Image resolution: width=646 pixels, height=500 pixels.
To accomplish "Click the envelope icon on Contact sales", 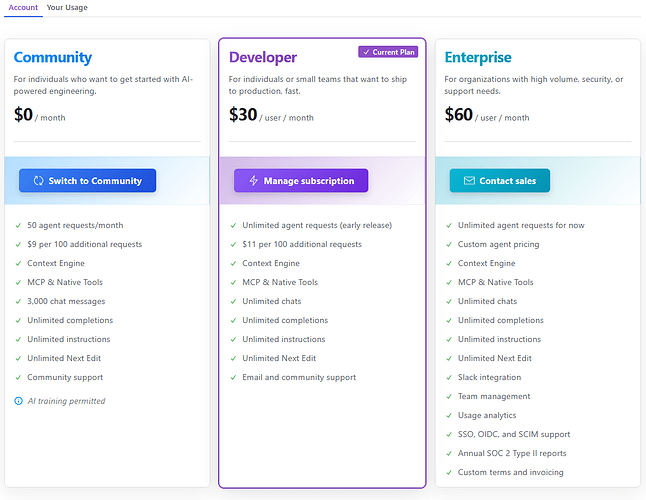I will tap(469, 181).
